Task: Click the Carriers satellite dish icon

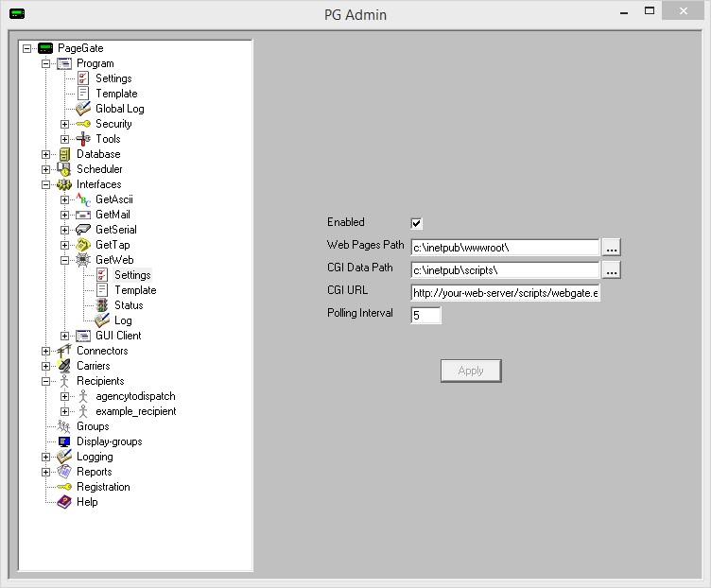Action: (x=64, y=366)
